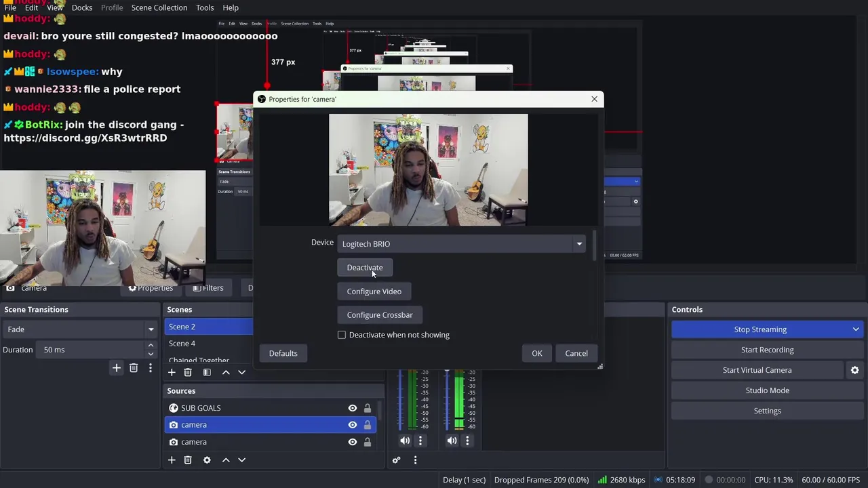
Task: Click Configure Video button
Action: [374, 291]
